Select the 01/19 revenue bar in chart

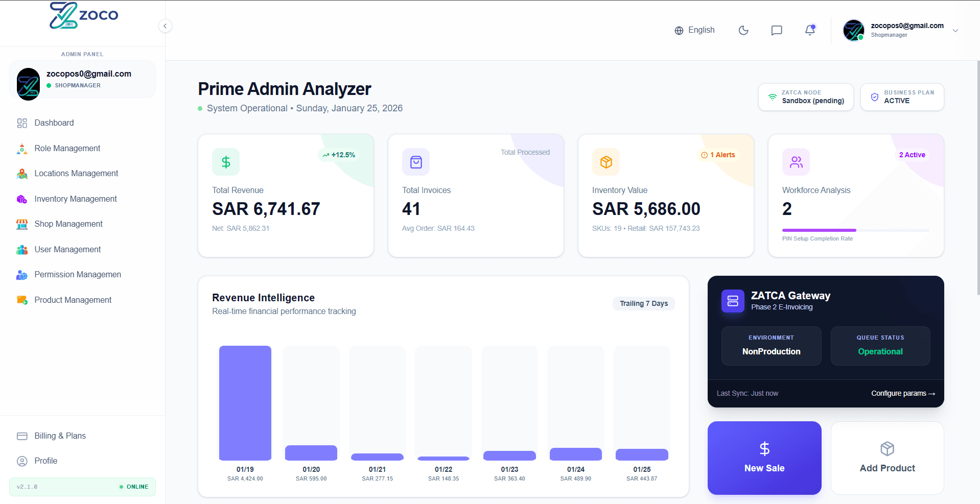point(245,403)
